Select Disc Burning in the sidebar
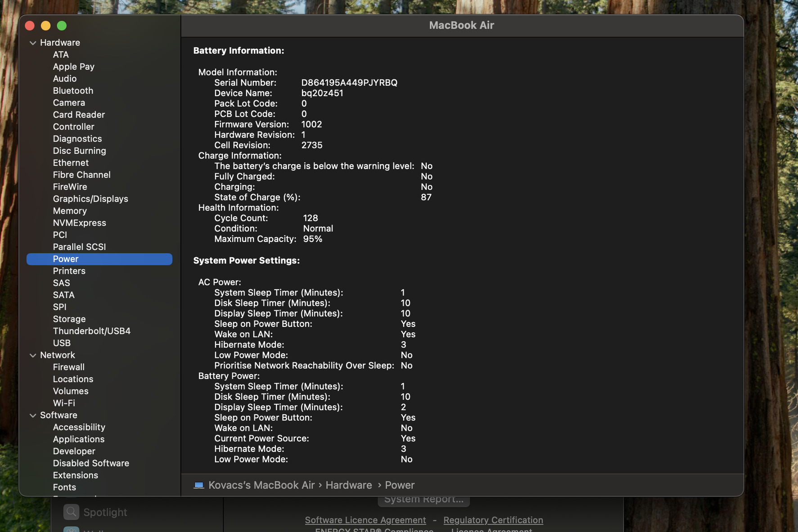 pos(80,151)
